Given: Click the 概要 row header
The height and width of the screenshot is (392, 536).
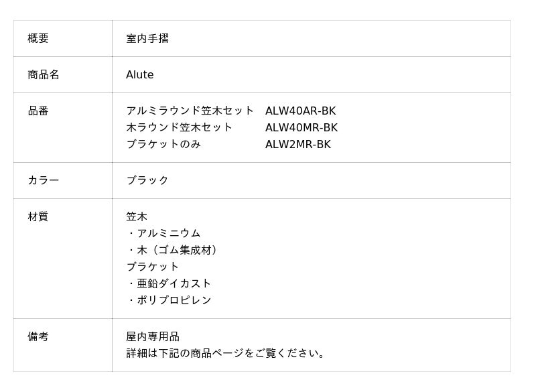Looking at the screenshot, I should 38,38.
